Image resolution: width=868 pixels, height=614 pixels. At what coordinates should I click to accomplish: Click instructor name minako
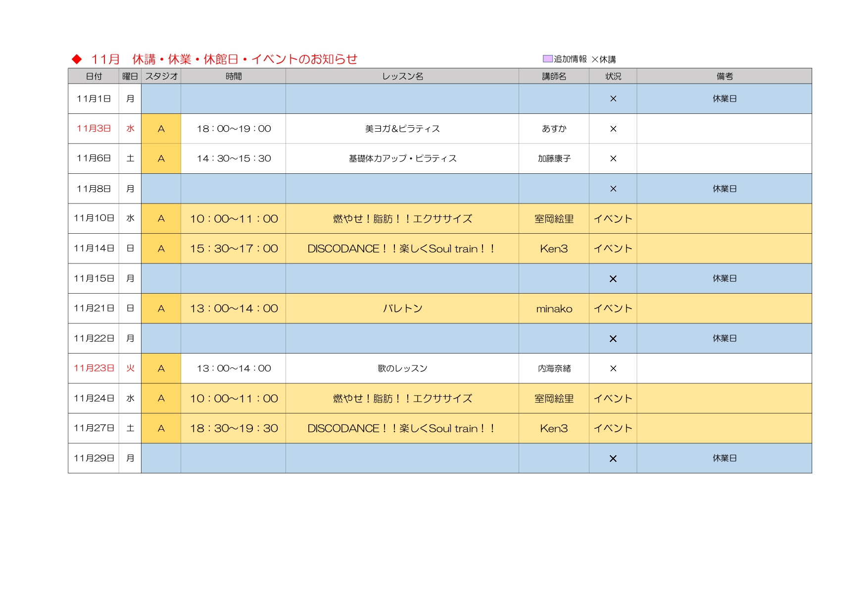coord(554,309)
